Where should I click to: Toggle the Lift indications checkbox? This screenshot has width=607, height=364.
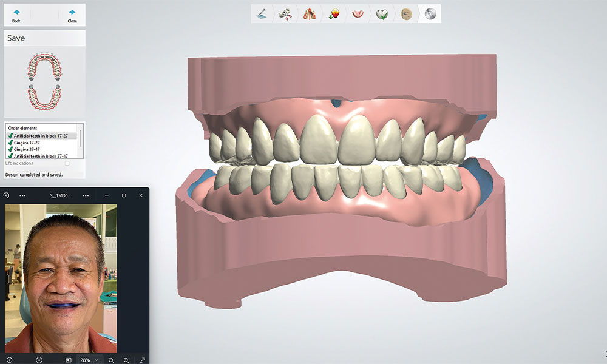coord(67,163)
